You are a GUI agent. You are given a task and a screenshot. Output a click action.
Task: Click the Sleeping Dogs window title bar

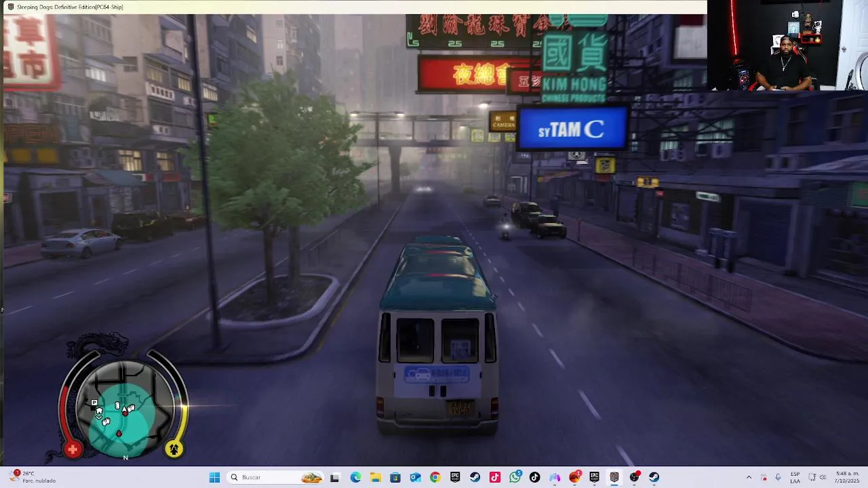click(x=353, y=7)
